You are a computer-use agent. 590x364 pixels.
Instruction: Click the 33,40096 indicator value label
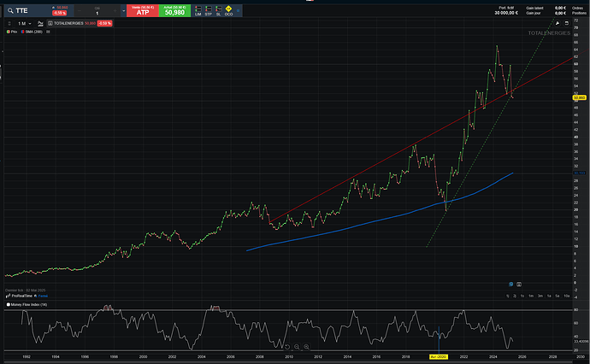coord(581,342)
